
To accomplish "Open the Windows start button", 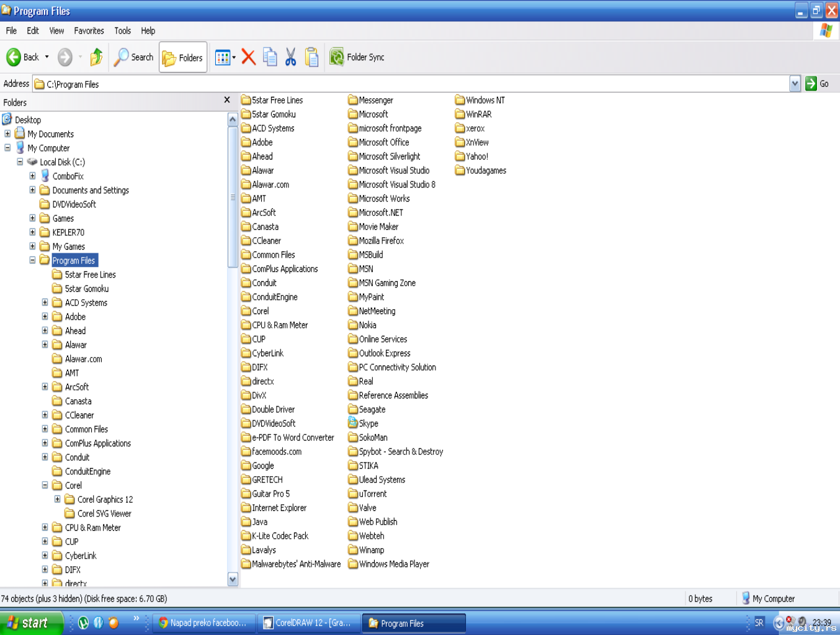I will (31, 623).
